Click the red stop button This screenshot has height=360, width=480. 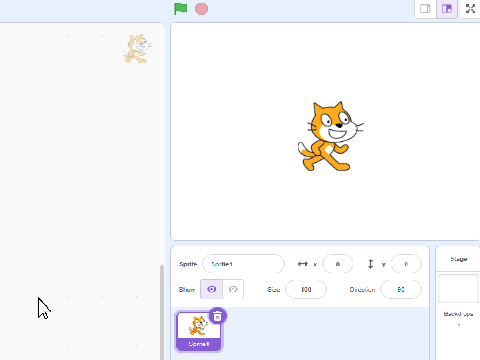click(201, 9)
